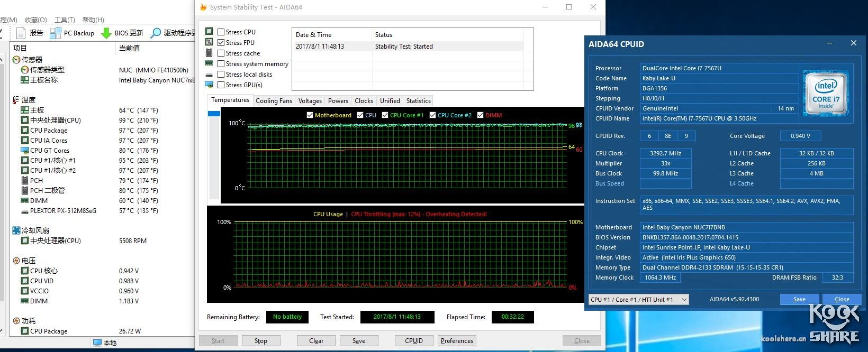Open the Powers tab
Image resolution: width=868 pixels, height=352 pixels.
coord(338,101)
